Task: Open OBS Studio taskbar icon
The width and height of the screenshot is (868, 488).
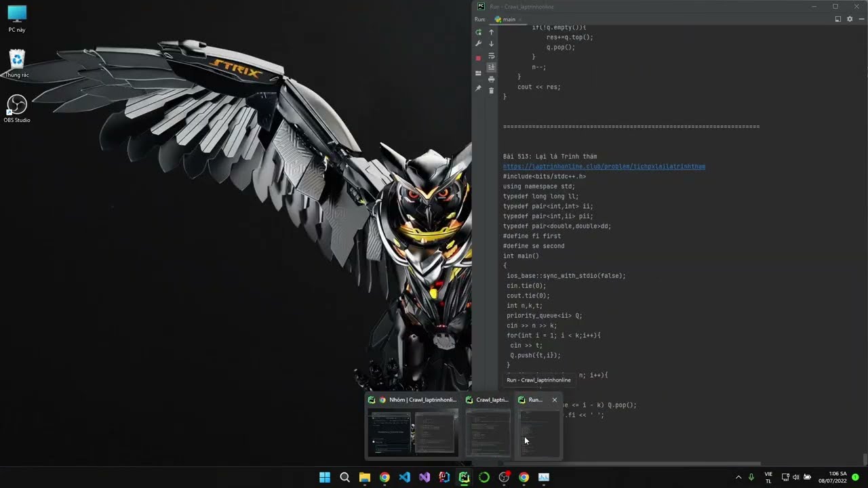Action: point(504,477)
